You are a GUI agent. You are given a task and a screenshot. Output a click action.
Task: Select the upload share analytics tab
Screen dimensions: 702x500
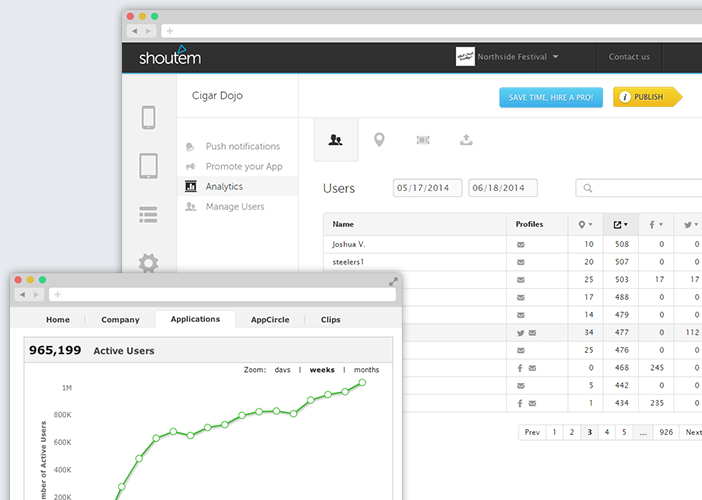pos(467,140)
